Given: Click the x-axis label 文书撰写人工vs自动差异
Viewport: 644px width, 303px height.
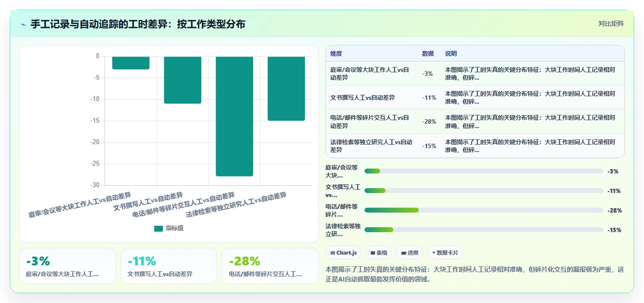Looking at the screenshot, I should (148, 201).
